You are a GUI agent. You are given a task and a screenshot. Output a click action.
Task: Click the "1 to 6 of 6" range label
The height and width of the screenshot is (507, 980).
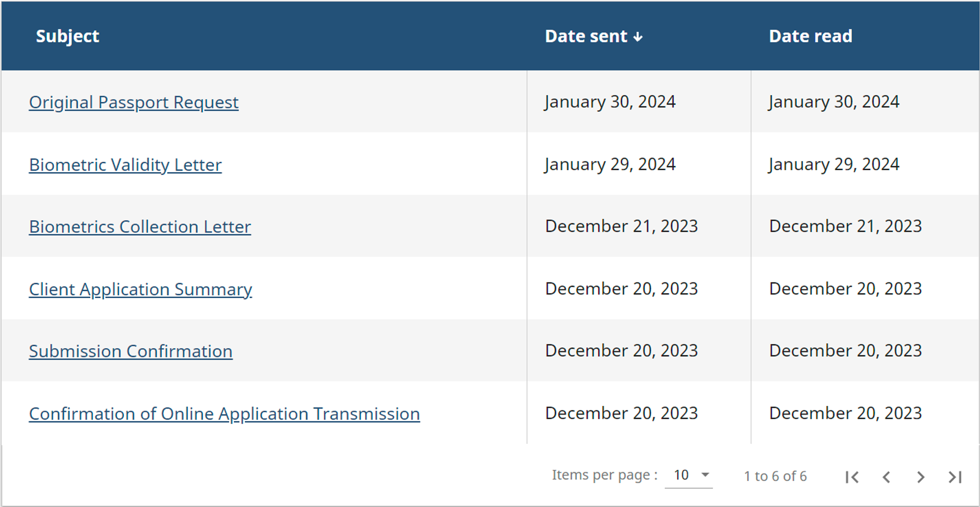pyautogui.click(x=775, y=476)
